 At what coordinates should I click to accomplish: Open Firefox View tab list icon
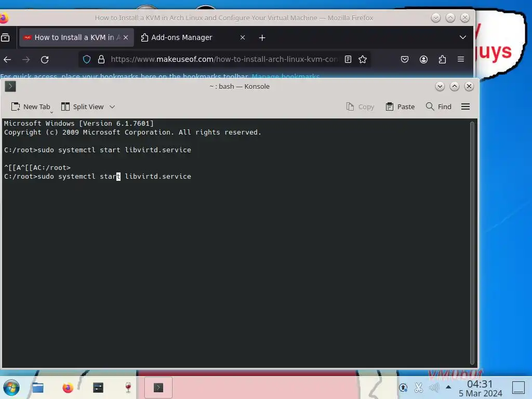pyautogui.click(x=5, y=37)
